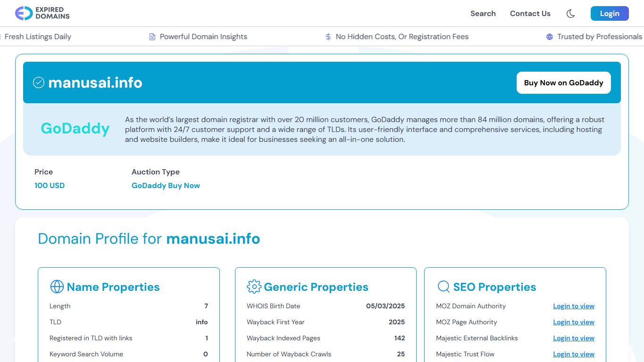The image size is (644, 362).
Task: Click the Wayback Indexed Pages value 142
Action: 400,338
